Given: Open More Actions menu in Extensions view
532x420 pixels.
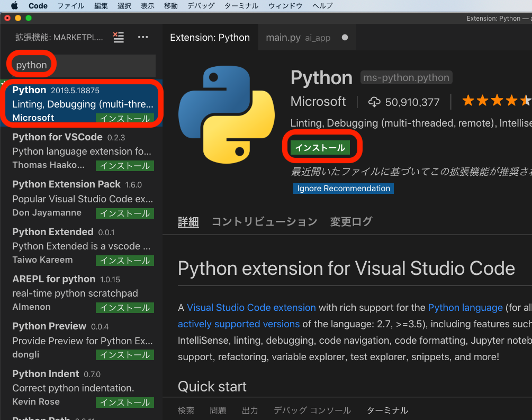Looking at the screenshot, I should tap(142, 37).
